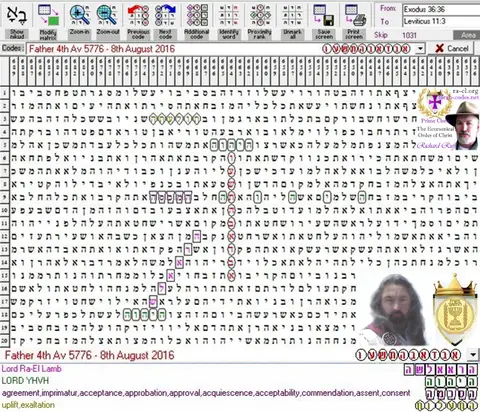Click the long-haired man portrait image
The height and width of the screenshot is (412, 480).
[x=395, y=310]
